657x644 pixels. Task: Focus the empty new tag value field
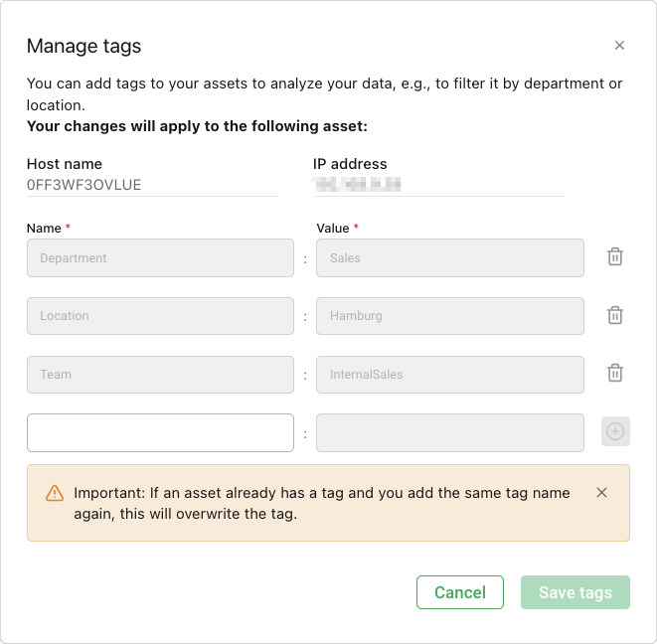point(450,433)
